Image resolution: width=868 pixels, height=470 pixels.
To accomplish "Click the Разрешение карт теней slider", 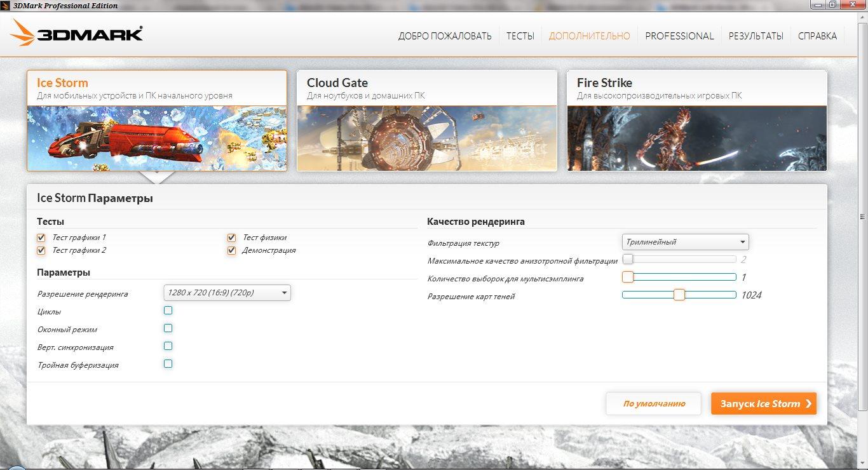I will (679, 295).
